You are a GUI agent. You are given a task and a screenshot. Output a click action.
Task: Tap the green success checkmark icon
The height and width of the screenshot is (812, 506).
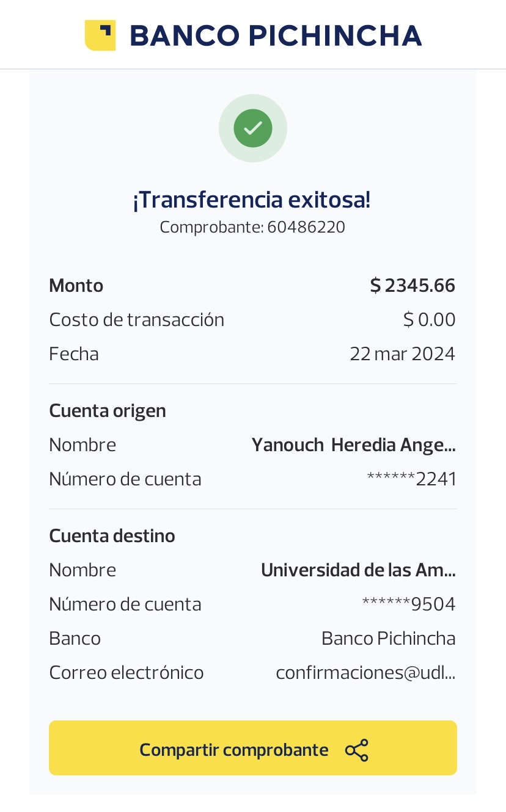tap(252, 128)
